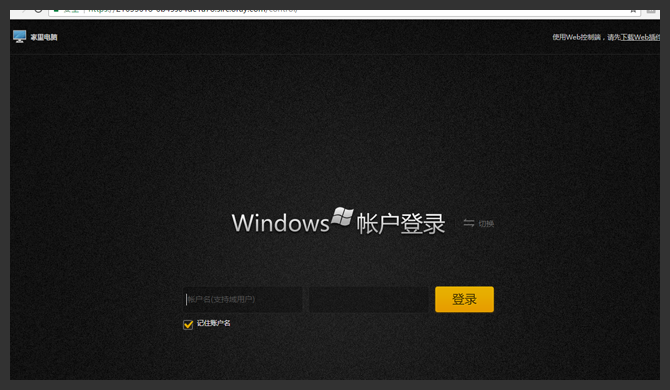
Task: Click the green 安全 secure label
Action: (71, 11)
